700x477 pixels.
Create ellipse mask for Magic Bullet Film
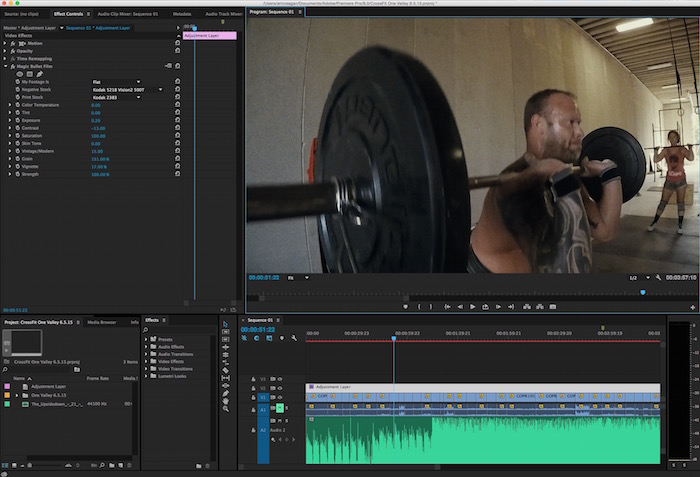[20, 74]
